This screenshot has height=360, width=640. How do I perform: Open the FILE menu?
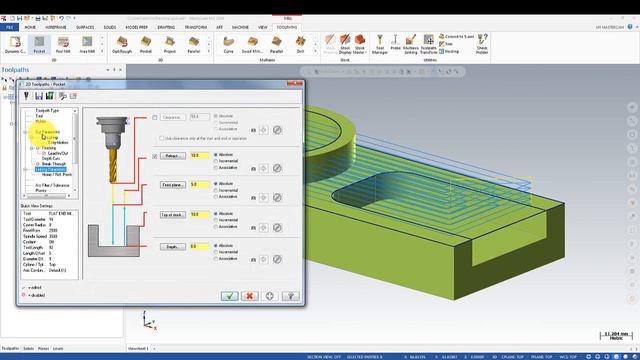[9, 27]
